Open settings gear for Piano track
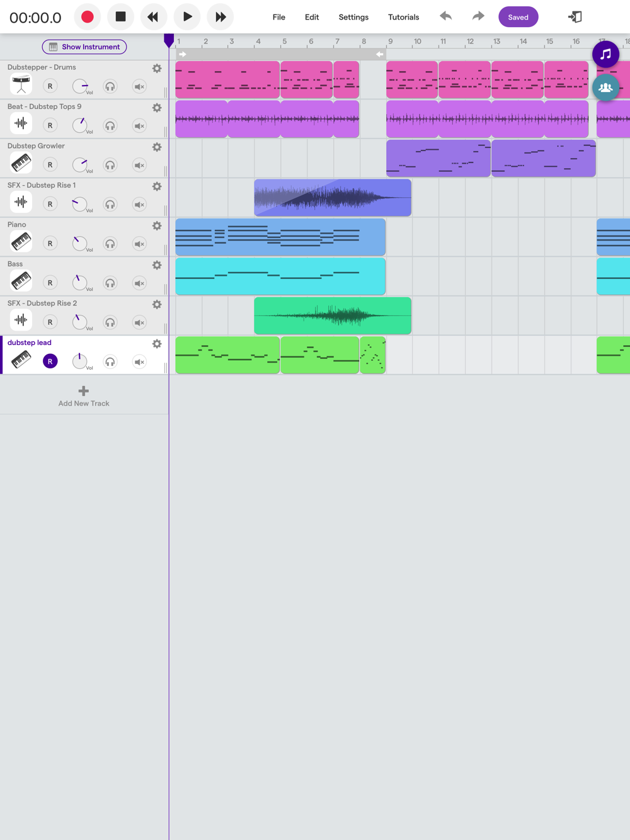Viewport: 630px width, 840px height. click(157, 225)
